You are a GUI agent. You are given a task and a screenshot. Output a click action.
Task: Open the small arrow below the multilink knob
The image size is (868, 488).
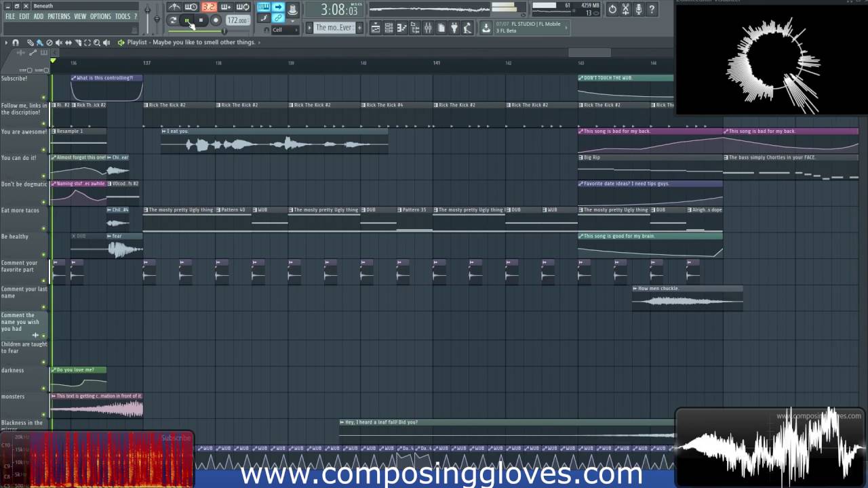[x=292, y=20]
